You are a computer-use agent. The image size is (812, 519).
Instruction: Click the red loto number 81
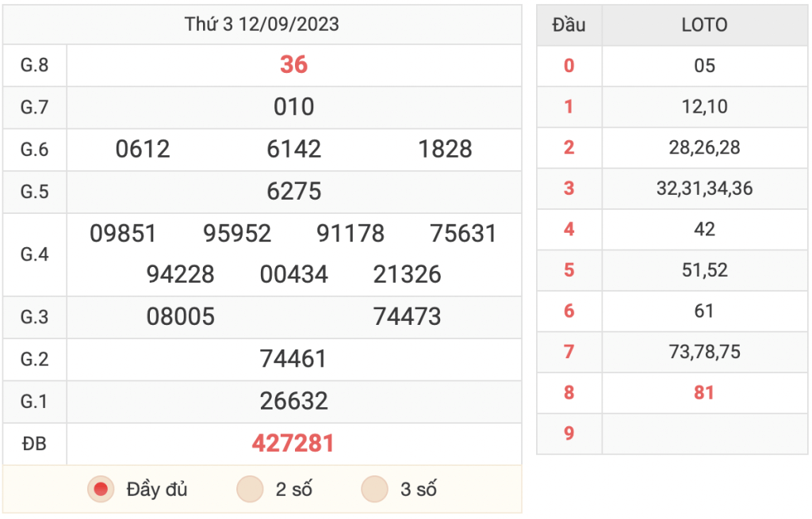(704, 393)
